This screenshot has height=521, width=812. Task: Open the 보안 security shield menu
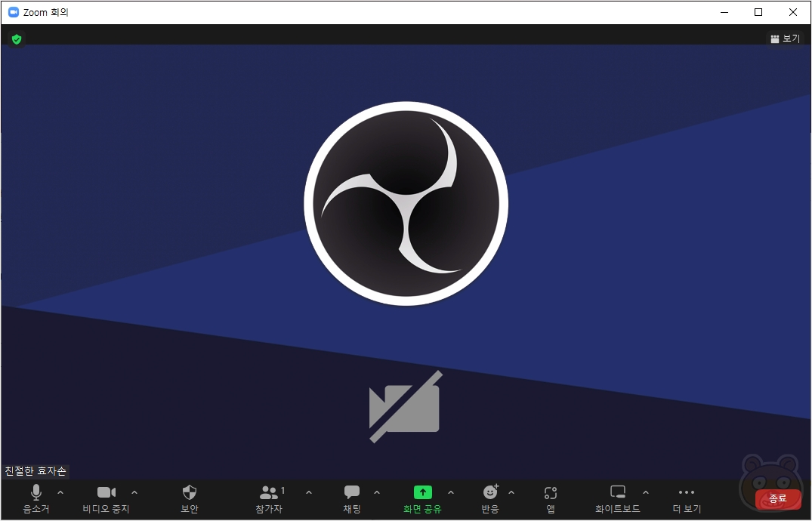[190, 499]
